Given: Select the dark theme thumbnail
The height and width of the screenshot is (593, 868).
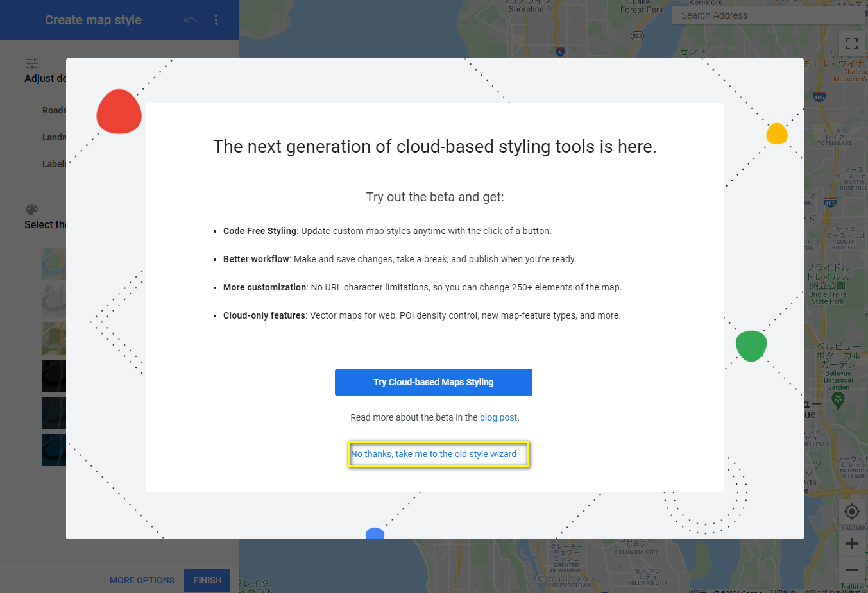Looking at the screenshot, I should point(55,376).
